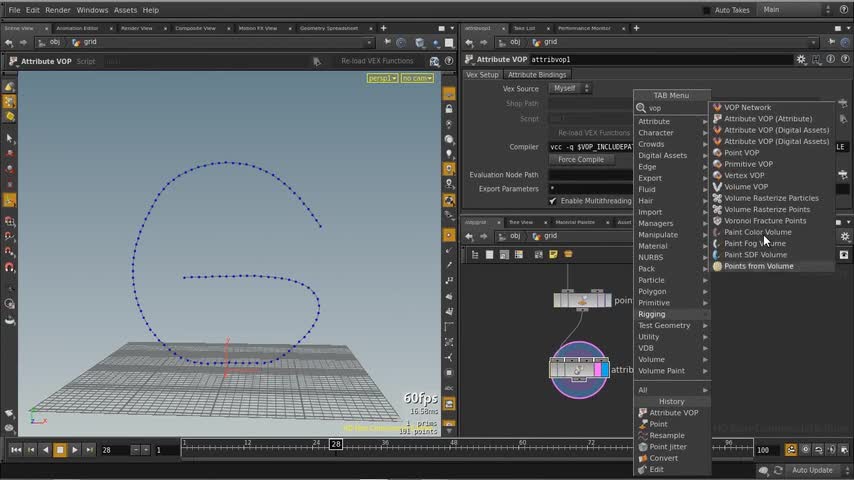The height and width of the screenshot is (480, 854).
Task: Expand the Character category submenu
Action: pyautogui.click(x=672, y=133)
